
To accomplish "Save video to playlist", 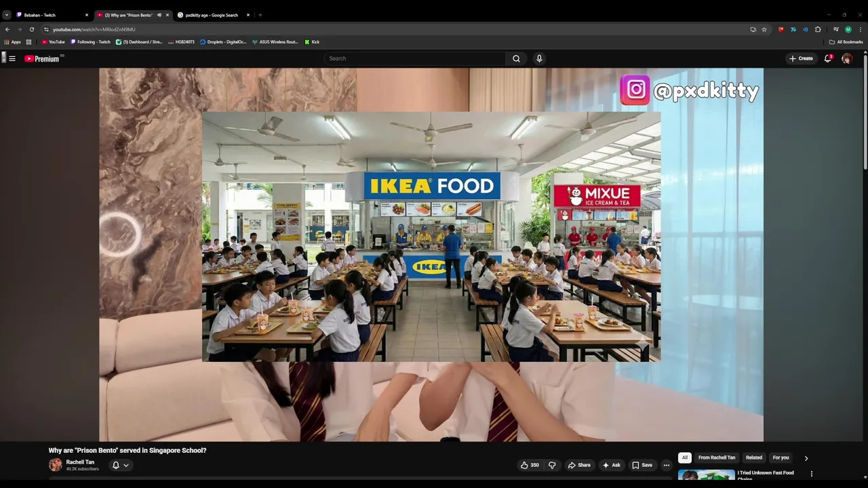I will (642, 465).
